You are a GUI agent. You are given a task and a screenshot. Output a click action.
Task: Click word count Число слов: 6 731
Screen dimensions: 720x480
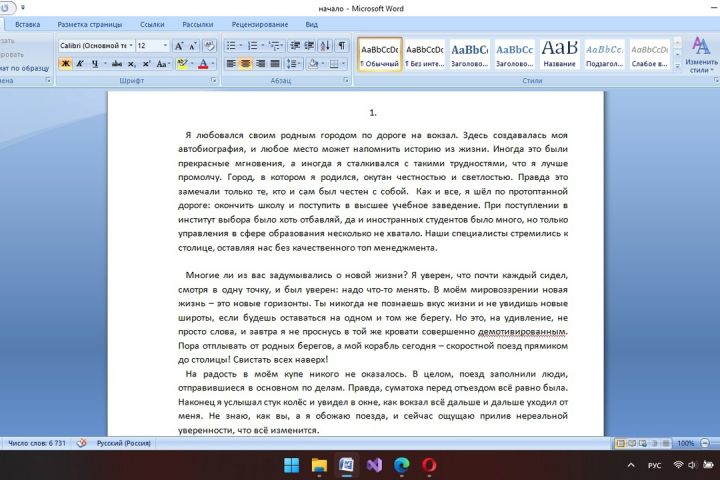[x=37, y=443]
